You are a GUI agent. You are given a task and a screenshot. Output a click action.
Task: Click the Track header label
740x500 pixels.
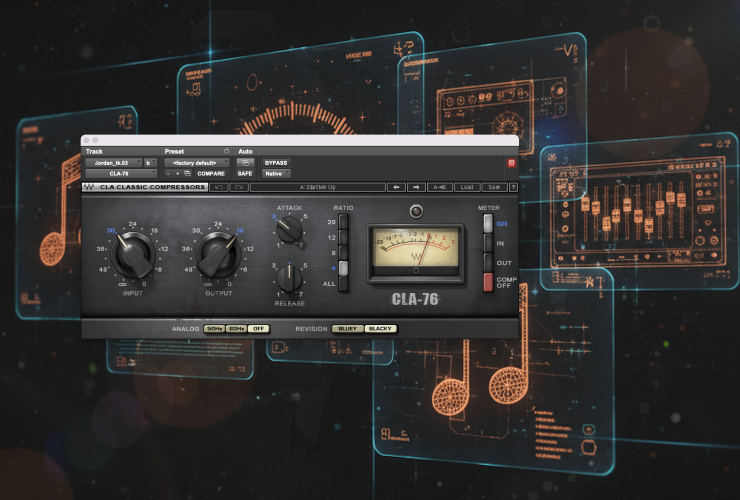[x=94, y=151]
